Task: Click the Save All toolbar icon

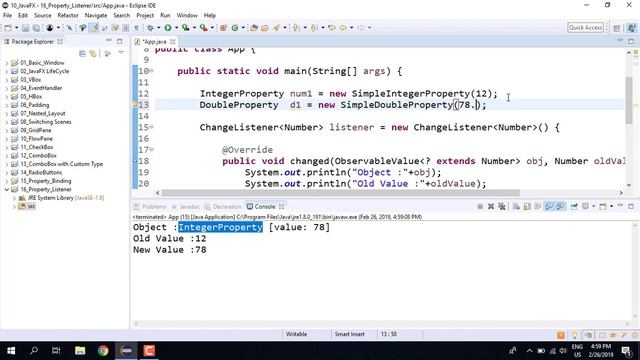Action: pyautogui.click(x=36, y=28)
